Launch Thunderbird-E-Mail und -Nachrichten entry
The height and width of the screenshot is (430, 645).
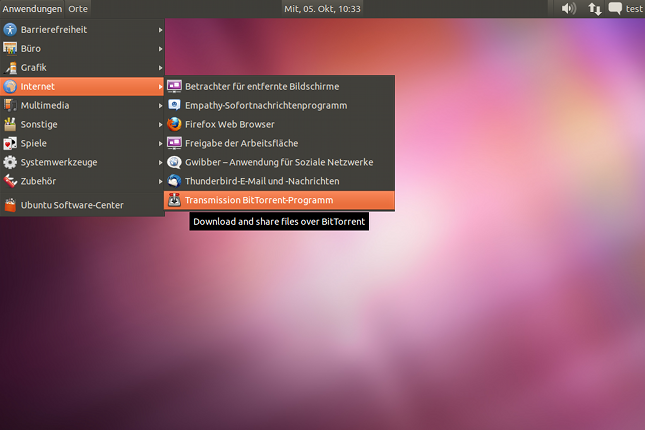(279, 181)
